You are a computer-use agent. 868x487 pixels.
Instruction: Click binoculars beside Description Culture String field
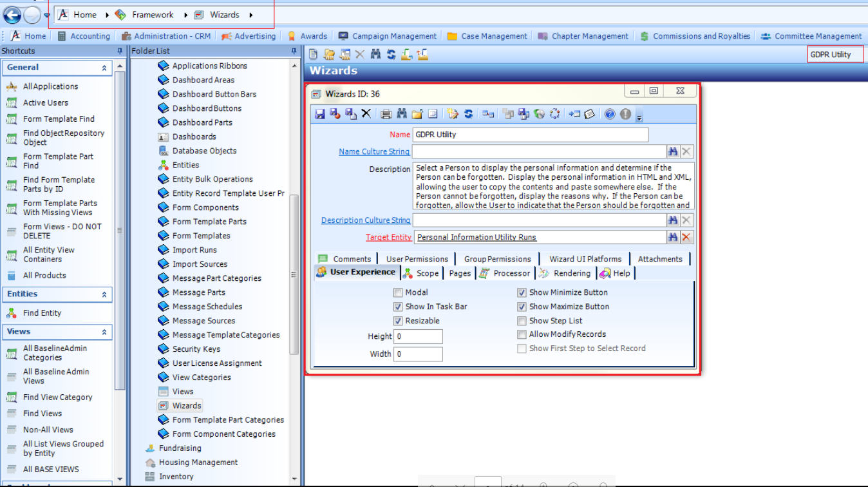(x=673, y=220)
